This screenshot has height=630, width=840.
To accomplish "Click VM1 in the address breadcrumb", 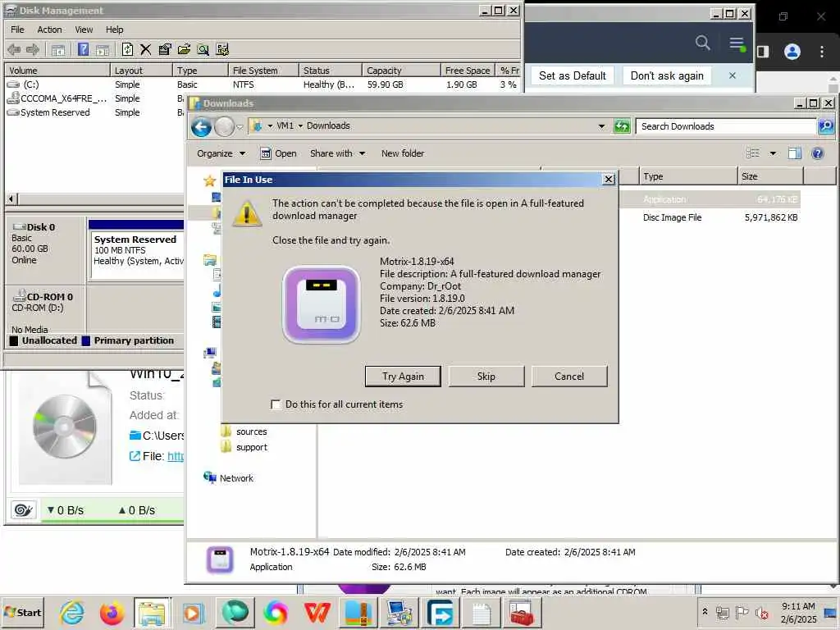I will (285, 126).
